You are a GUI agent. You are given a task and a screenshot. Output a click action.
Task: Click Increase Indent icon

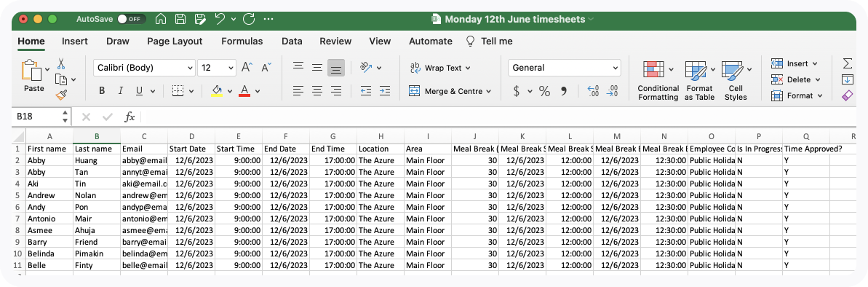(x=385, y=91)
